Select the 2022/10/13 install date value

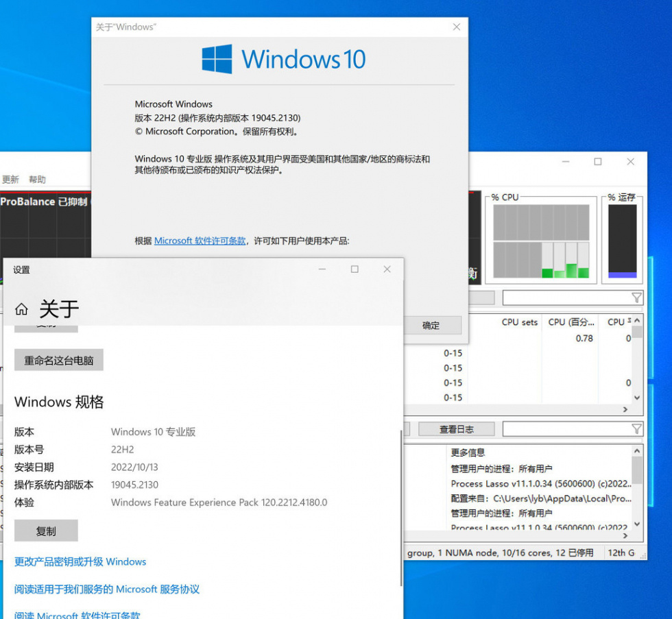click(x=134, y=467)
